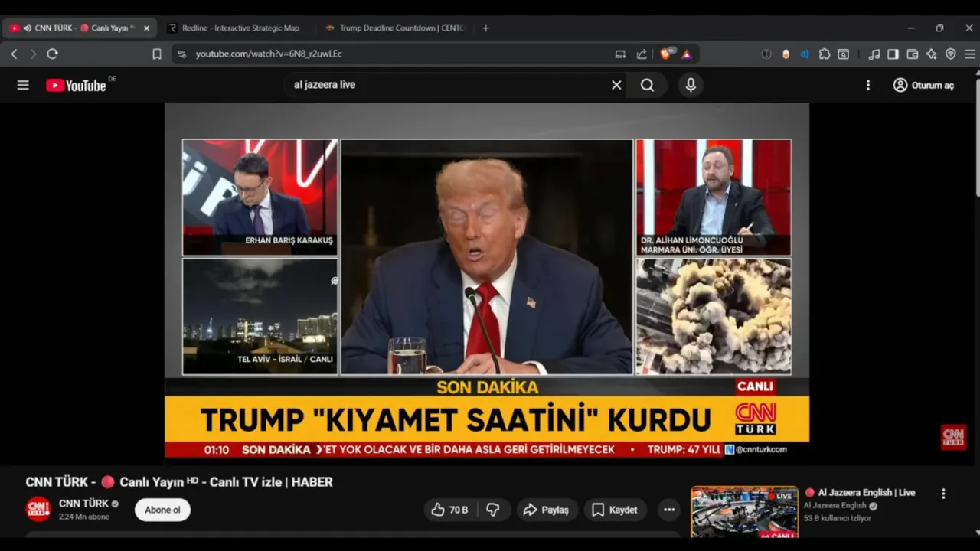Click the Paylaş share button
The width and height of the screenshot is (980, 551).
546,510
